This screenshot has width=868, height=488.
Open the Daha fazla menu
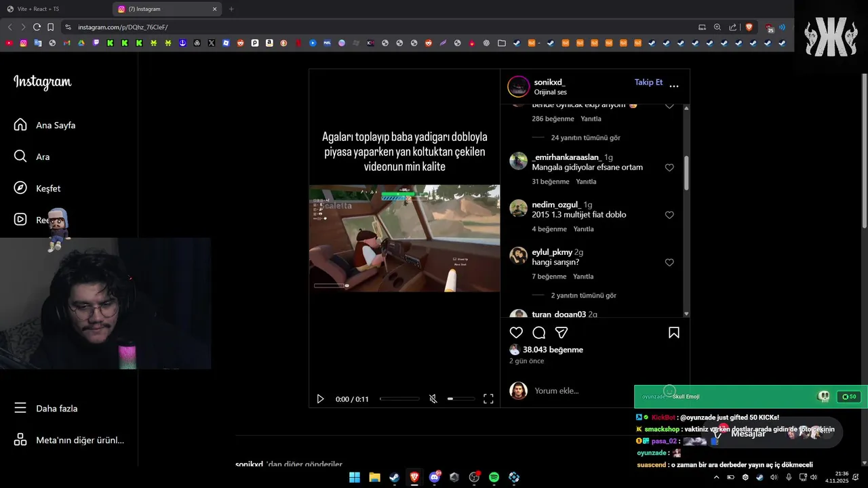coord(46,409)
